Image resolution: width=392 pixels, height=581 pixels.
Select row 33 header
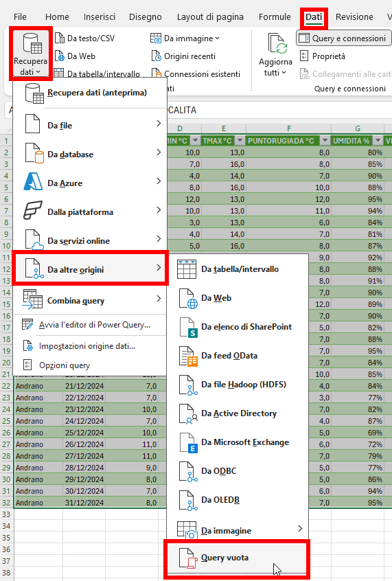(6, 514)
